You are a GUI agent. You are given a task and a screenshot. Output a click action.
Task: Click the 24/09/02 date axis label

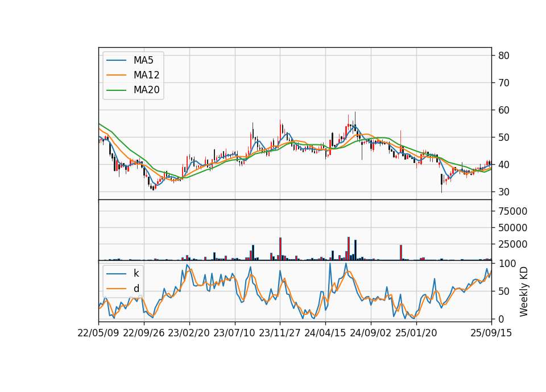370,333
